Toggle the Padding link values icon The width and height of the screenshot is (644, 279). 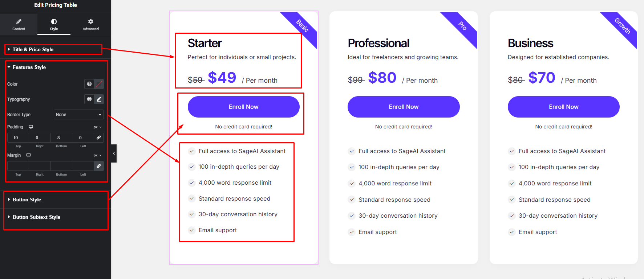(x=98, y=138)
